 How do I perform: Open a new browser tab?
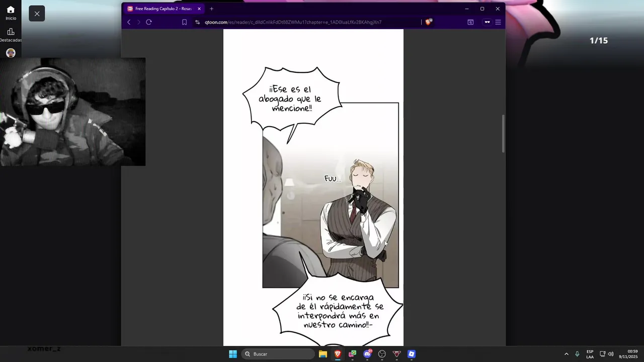click(211, 9)
